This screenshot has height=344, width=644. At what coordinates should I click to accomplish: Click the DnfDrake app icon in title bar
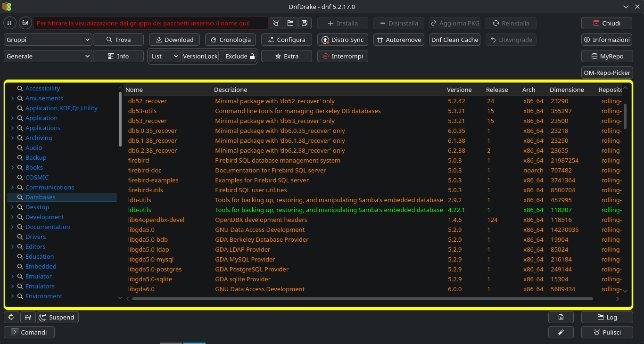[x=7, y=7]
